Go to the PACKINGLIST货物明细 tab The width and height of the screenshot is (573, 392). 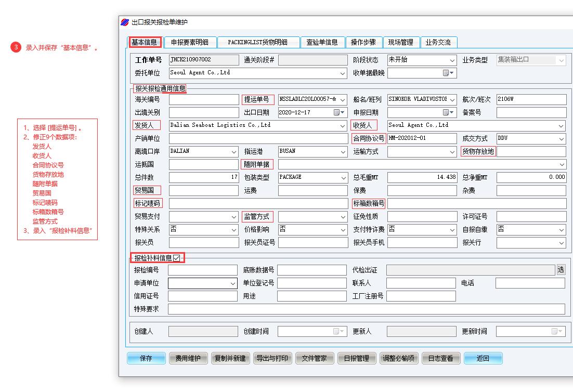tap(259, 43)
